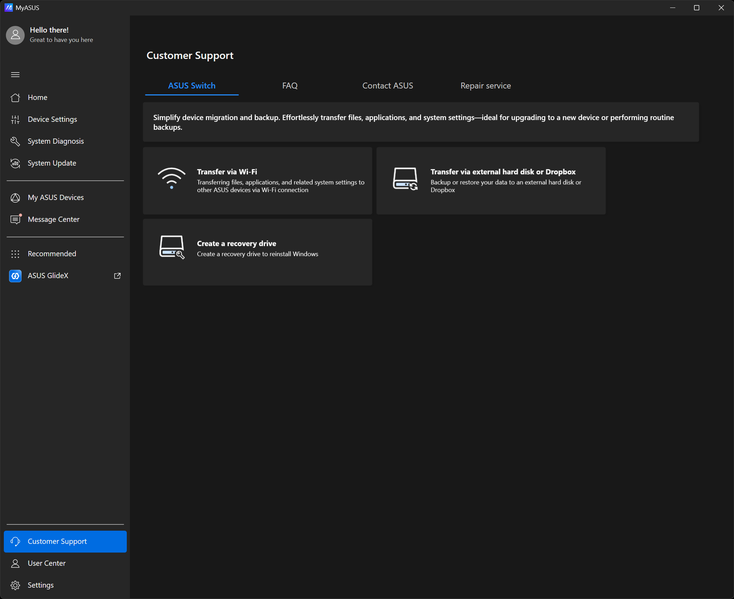The width and height of the screenshot is (734, 599).
Task: Click the recovery drive icon
Action: click(172, 247)
